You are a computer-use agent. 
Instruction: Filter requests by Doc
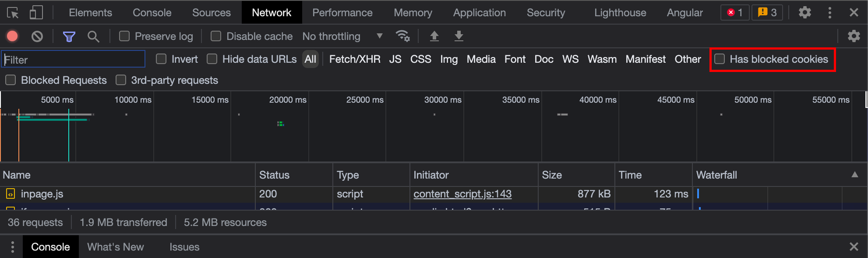click(544, 59)
